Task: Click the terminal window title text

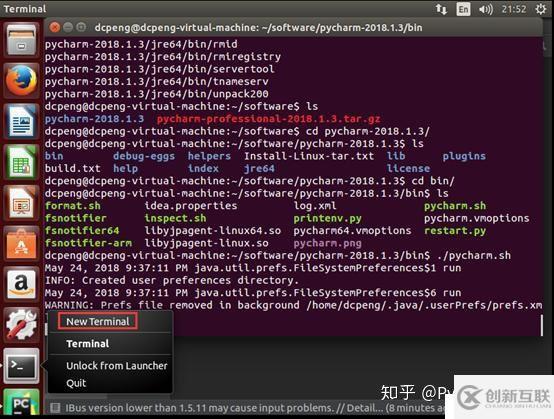Action: point(258,28)
